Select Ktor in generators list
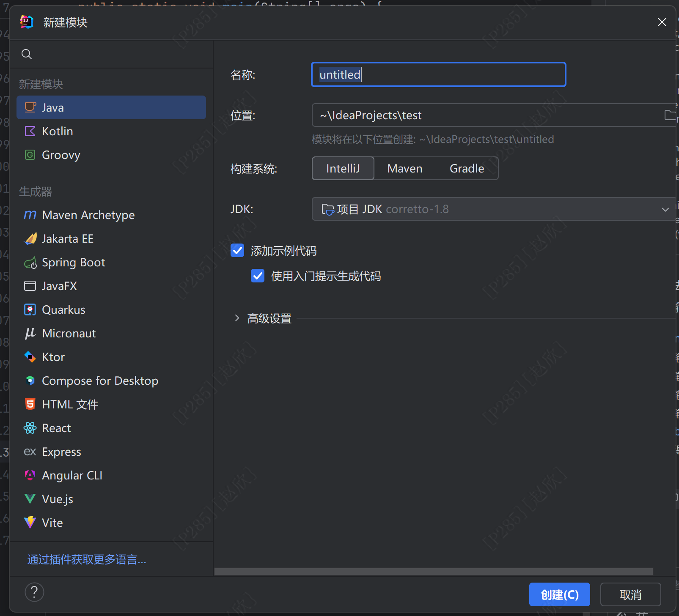The image size is (679, 616). [x=111, y=357]
